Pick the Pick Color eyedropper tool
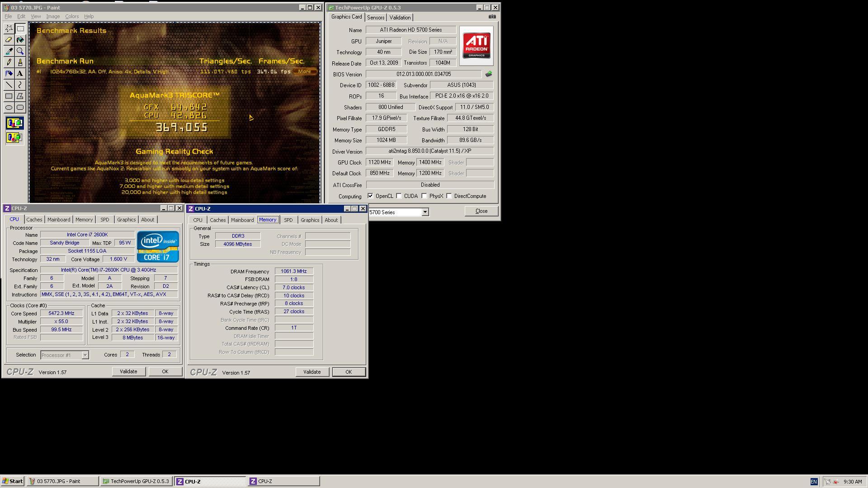This screenshot has width=868, height=488. coord(9,51)
